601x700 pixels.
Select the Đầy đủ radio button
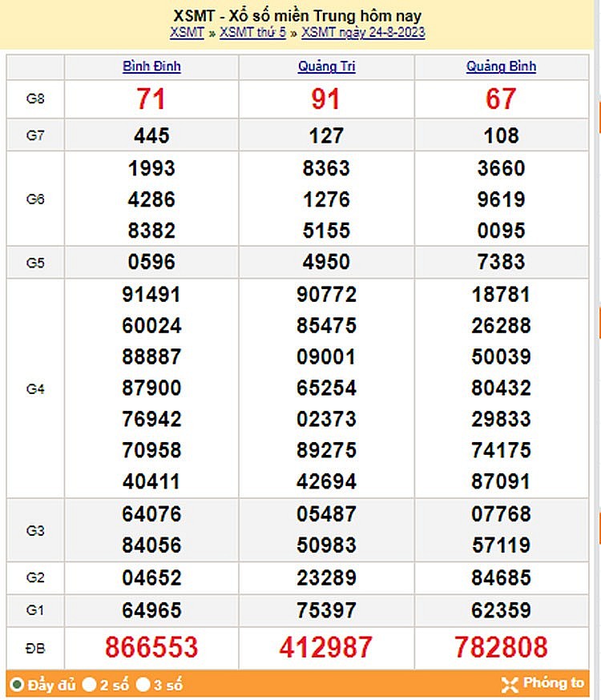pos(17,685)
